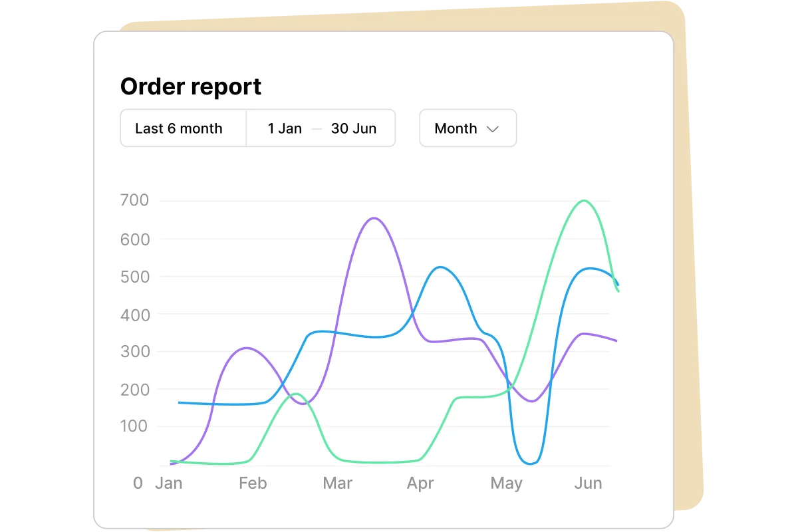The height and width of the screenshot is (532, 798).
Task: Open the Month grouping dropdown
Action: coord(467,128)
